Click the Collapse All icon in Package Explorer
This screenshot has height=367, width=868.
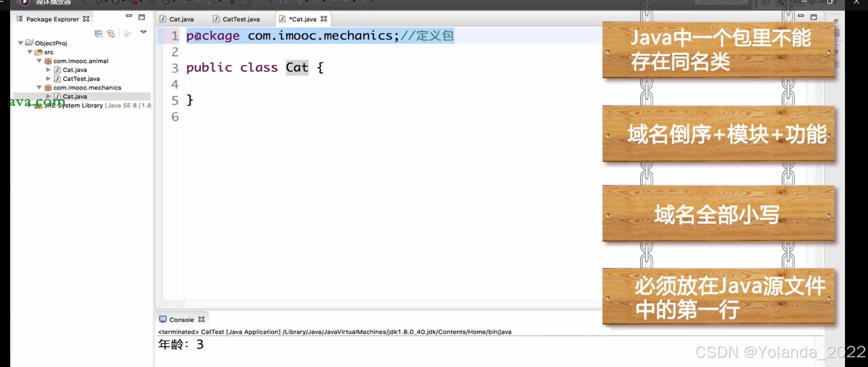(98, 33)
